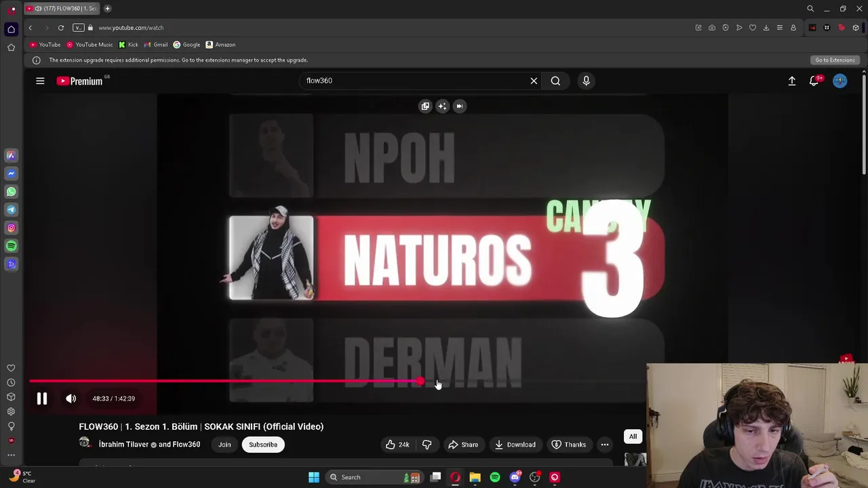Open the Kick bookmark
This screenshot has width=868, height=488.
[128, 45]
